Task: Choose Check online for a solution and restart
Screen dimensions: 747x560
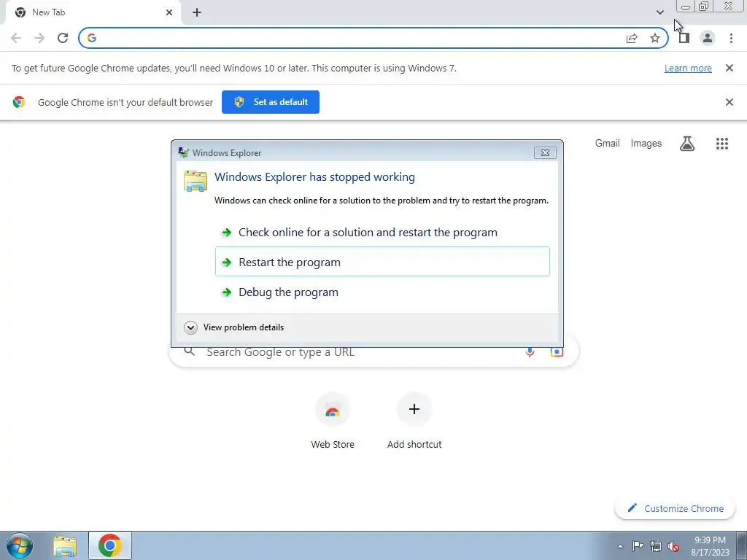Action: (382, 233)
